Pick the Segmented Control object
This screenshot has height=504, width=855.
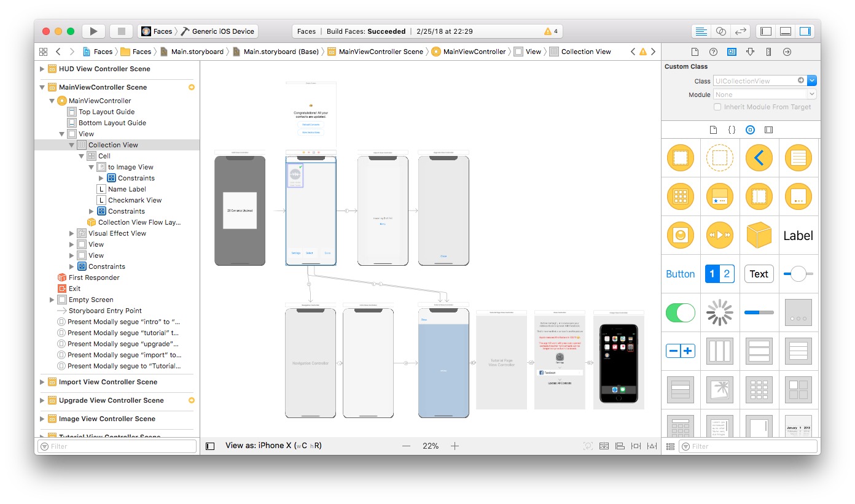[x=719, y=274]
